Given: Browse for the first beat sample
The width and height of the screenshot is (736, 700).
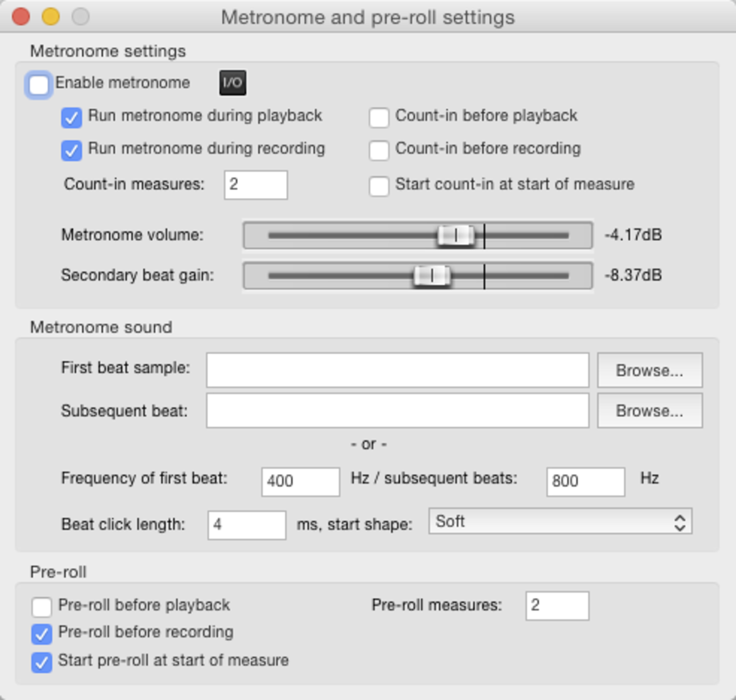Looking at the screenshot, I should click(x=650, y=370).
